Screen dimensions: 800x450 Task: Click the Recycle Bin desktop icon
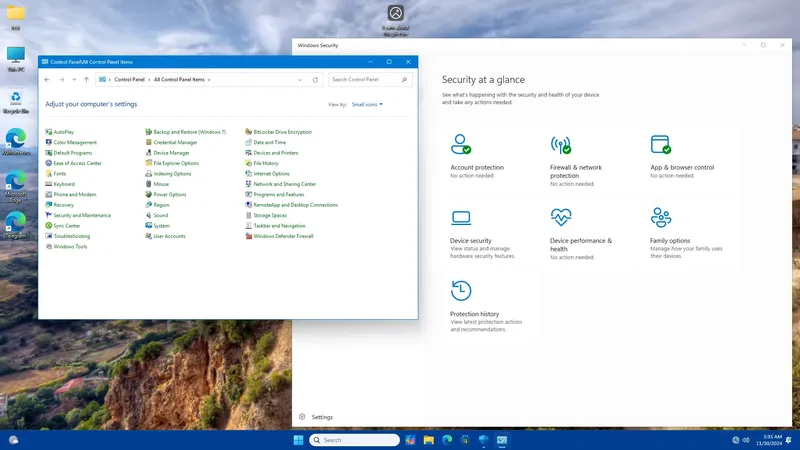(16, 102)
